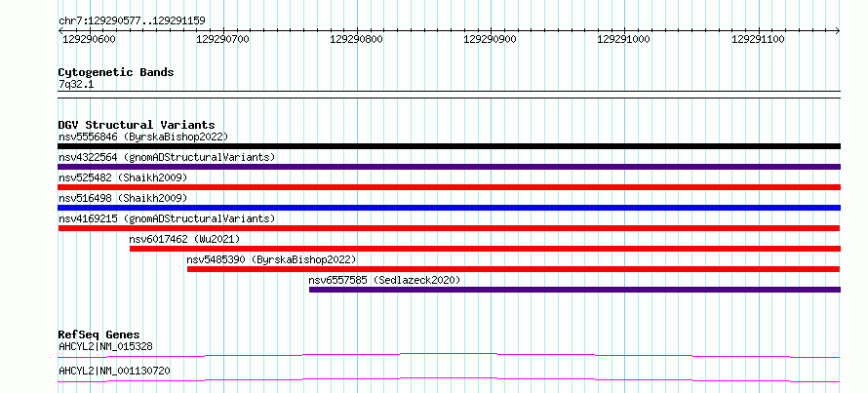Click ruler coordinate 129290800
The width and height of the screenshot is (868, 393).
pos(357,39)
